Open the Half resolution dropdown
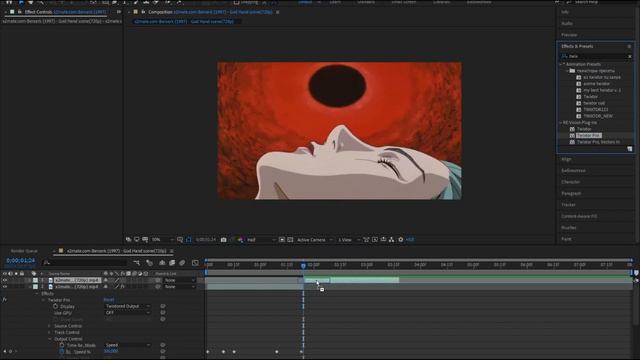 [x=261, y=240]
